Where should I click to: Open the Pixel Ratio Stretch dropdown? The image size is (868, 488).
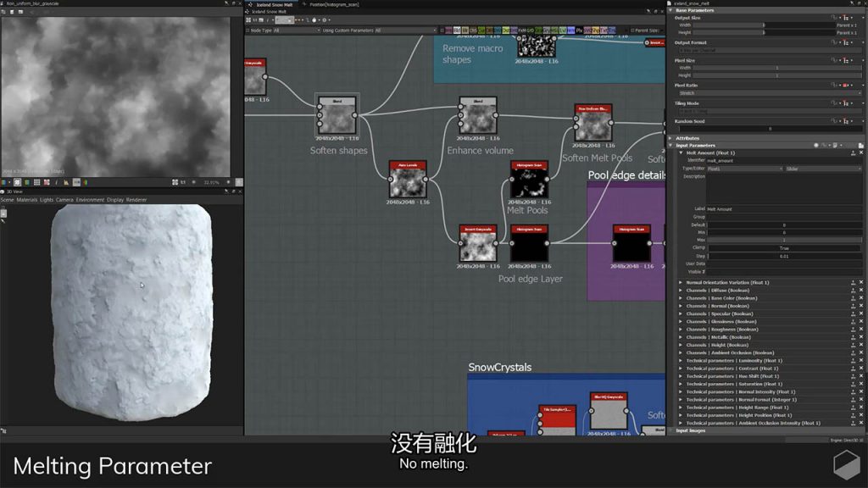tap(771, 93)
